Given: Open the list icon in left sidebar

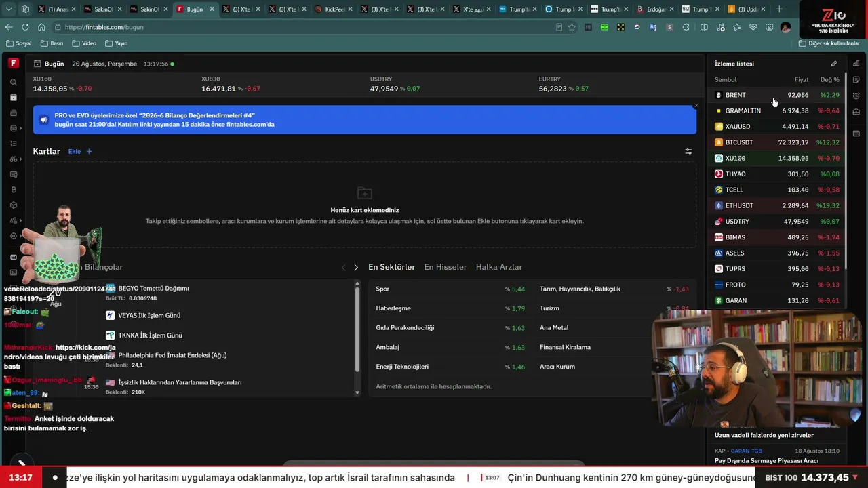Looking at the screenshot, I should (x=14, y=144).
